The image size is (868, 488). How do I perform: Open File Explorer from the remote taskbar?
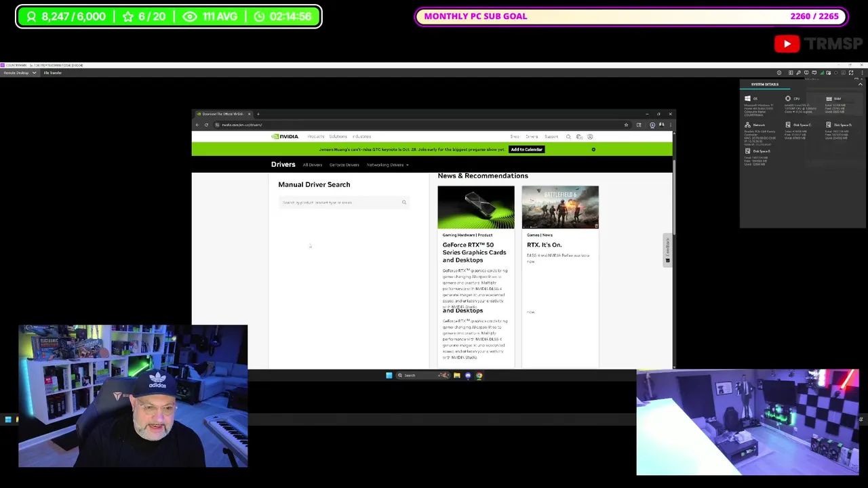[x=457, y=375]
